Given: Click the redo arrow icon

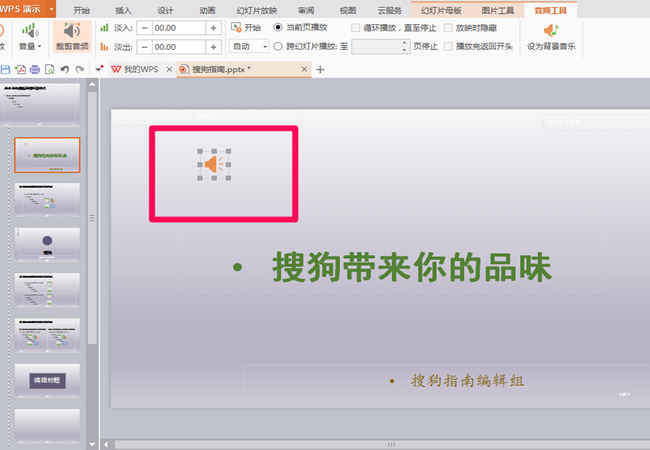Looking at the screenshot, I should (80, 69).
